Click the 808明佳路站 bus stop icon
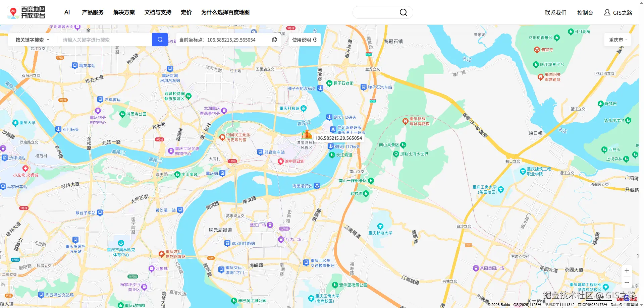 (x=227, y=243)
